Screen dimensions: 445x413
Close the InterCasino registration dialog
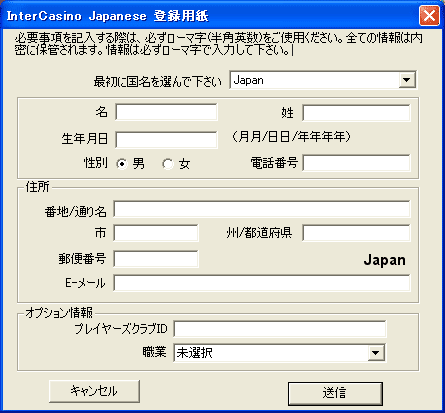[429, 16]
